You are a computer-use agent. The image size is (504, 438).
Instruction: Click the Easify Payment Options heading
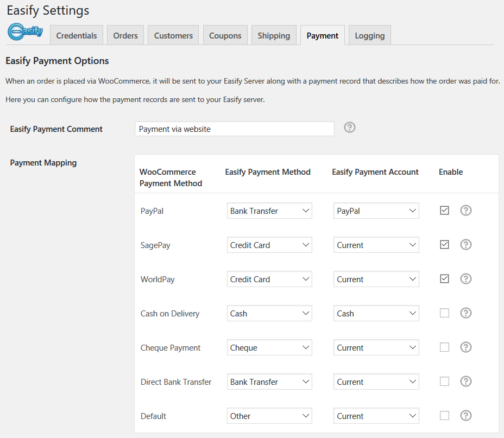click(57, 61)
